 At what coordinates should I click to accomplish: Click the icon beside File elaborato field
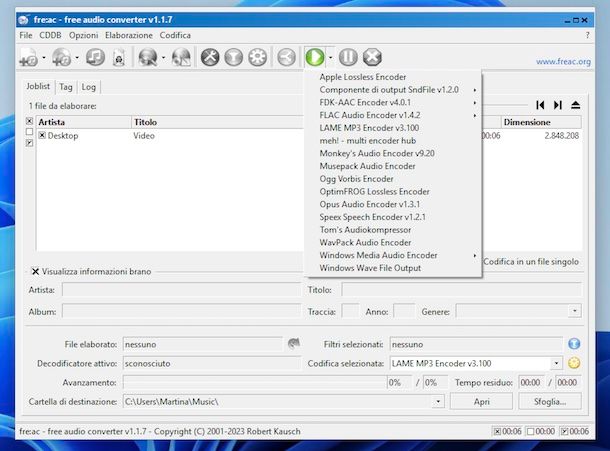tap(294, 343)
